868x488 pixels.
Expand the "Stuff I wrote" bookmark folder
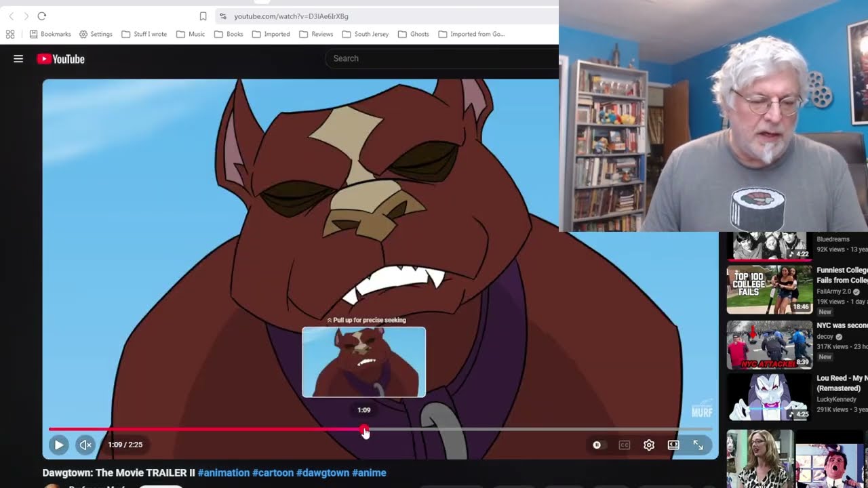pyautogui.click(x=144, y=34)
